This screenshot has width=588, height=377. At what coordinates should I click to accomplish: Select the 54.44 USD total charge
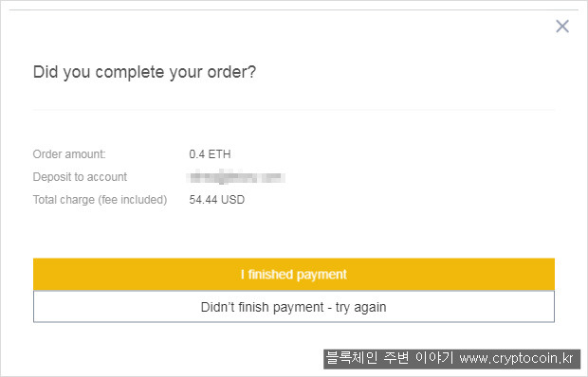[x=217, y=200]
